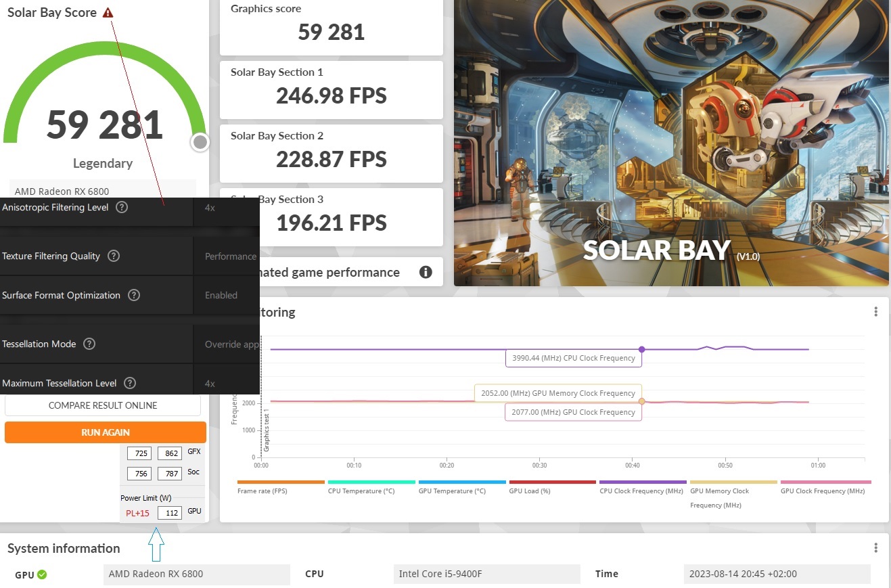This screenshot has height=588, width=891.
Task: Open the monitoring panel three-dot menu
Action: pos(875,312)
